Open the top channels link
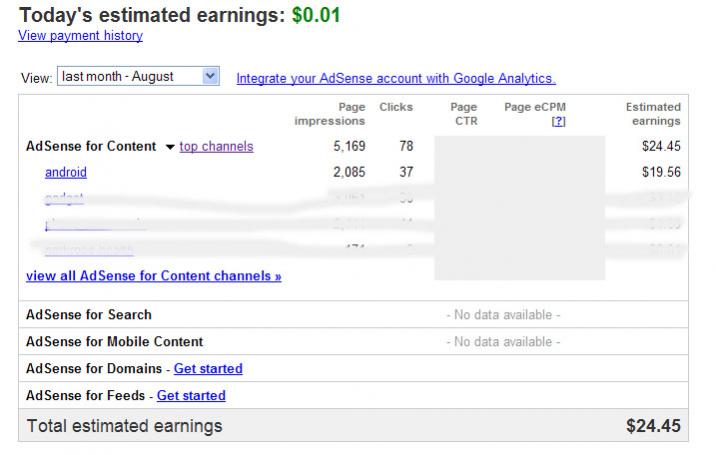716x455 pixels. pos(216,147)
